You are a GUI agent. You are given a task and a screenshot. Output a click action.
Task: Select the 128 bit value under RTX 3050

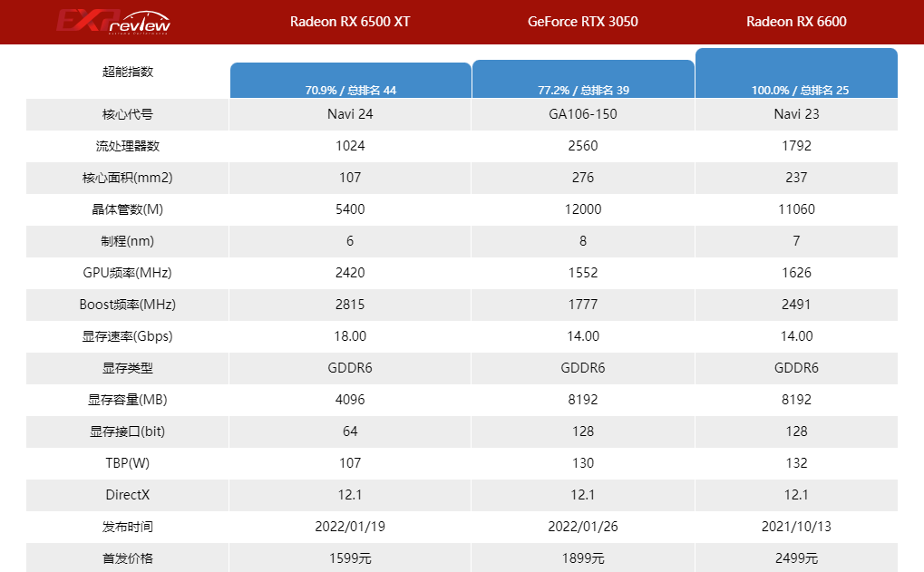click(x=583, y=432)
